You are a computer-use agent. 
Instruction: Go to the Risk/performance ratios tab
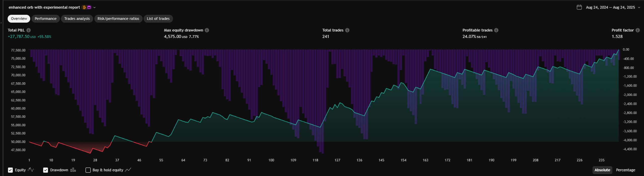(118, 19)
